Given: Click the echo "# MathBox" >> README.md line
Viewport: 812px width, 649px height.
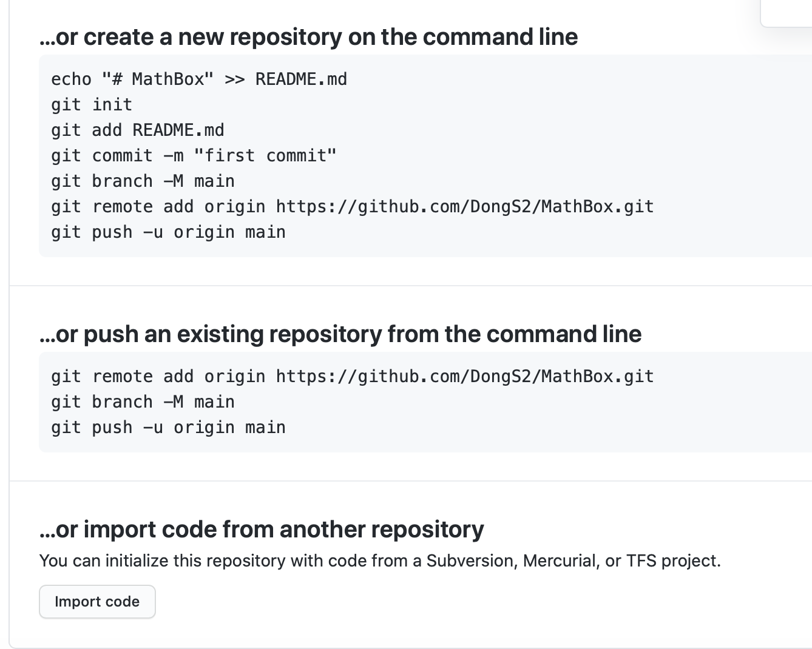Looking at the screenshot, I should (x=199, y=79).
